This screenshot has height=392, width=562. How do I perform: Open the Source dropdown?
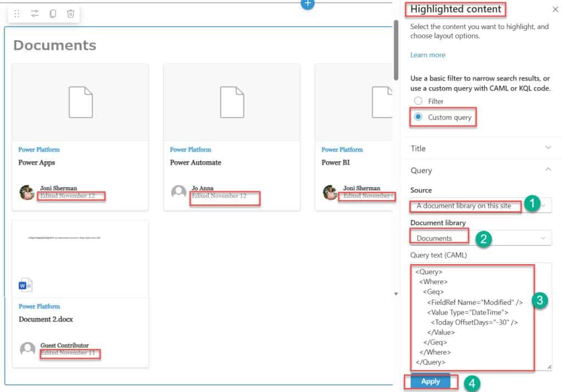tap(481, 206)
